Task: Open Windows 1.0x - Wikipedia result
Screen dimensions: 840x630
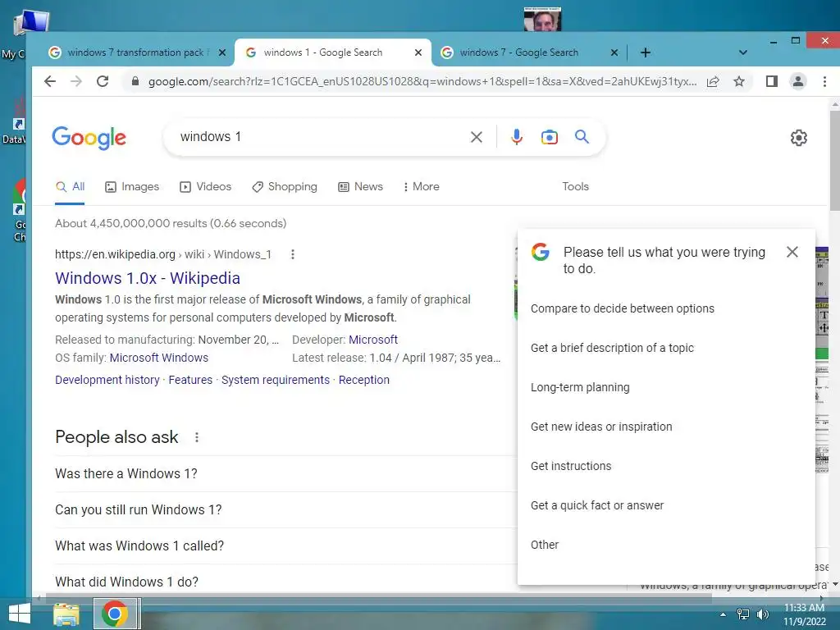Action: click(148, 278)
